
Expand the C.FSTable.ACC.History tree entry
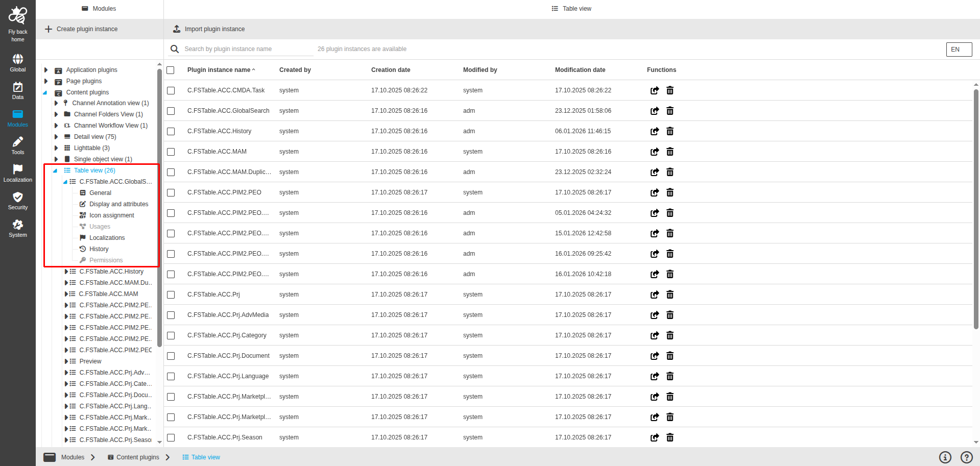pos(66,271)
